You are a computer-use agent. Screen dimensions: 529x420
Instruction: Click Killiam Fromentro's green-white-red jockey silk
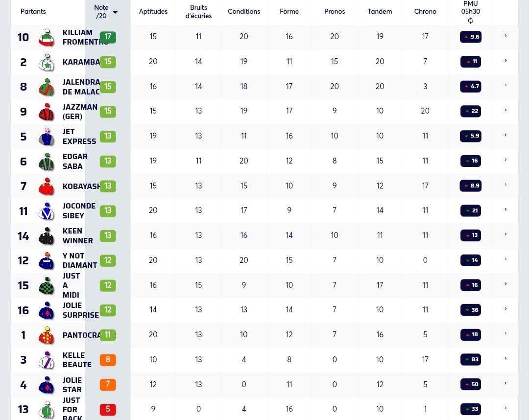click(47, 37)
